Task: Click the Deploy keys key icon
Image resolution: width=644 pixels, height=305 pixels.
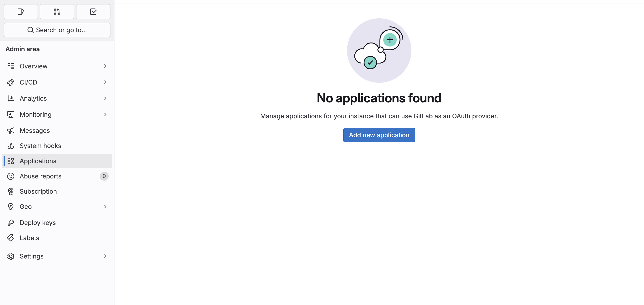Action: tap(11, 222)
